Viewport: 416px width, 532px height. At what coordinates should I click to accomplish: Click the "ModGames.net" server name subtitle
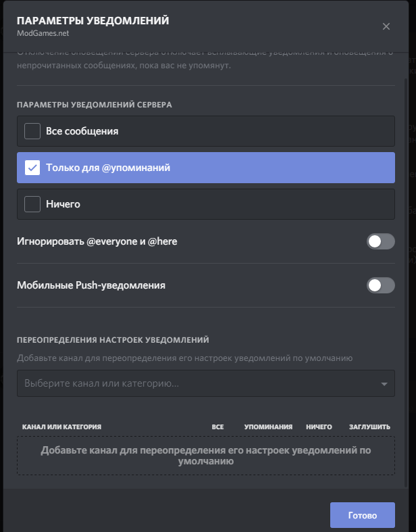[43, 32]
